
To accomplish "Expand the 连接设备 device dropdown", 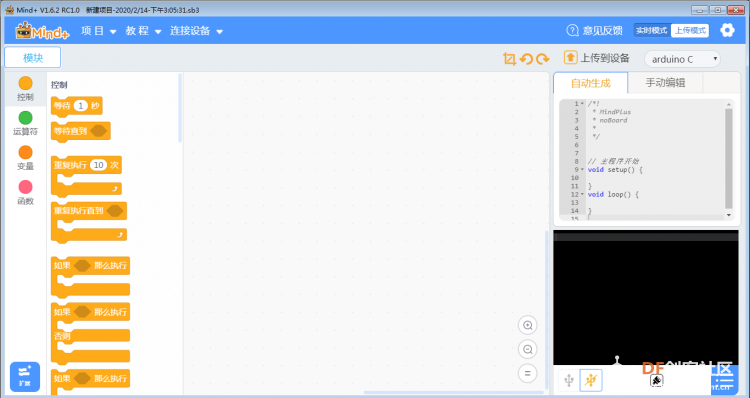I will [x=196, y=31].
